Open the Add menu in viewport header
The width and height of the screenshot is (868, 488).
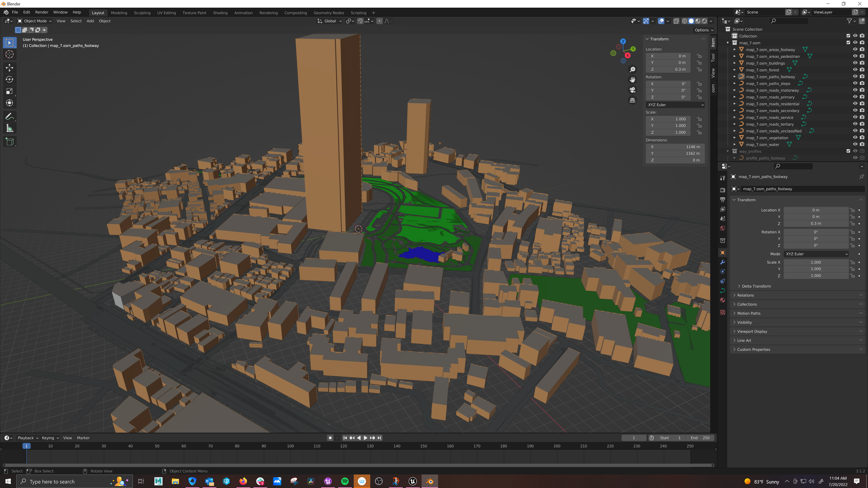(x=90, y=21)
